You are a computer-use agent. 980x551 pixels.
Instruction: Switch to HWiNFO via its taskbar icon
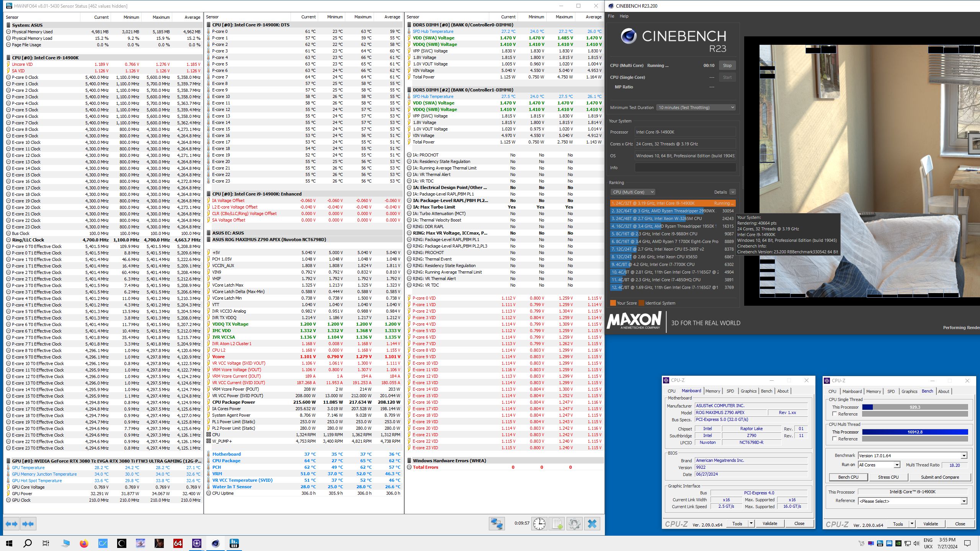tap(234, 543)
